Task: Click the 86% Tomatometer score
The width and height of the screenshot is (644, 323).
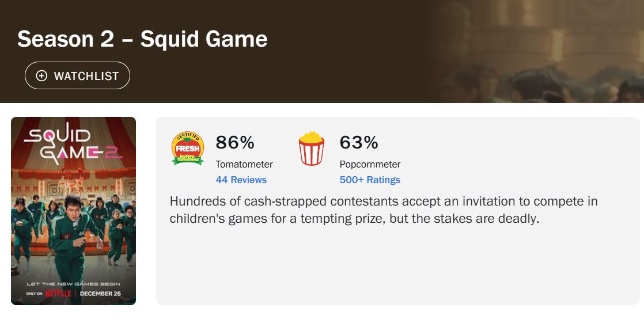Action: point(235,142)
